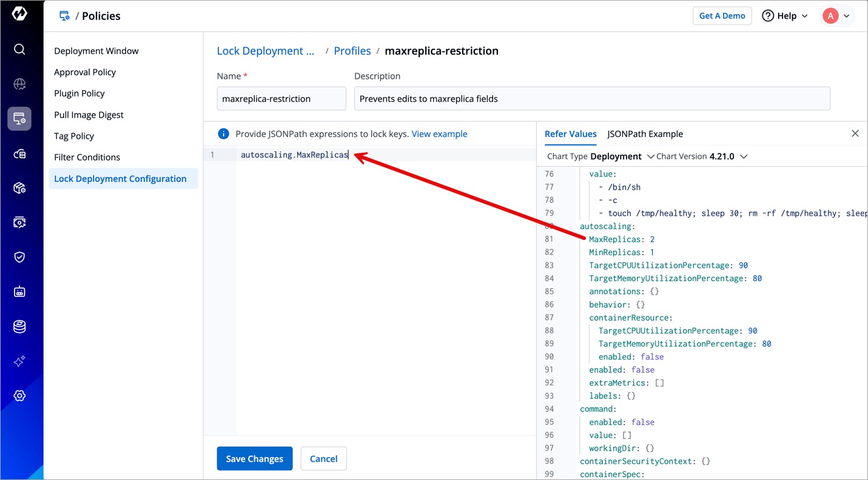Screen dimensions: 868x480
Task: Click the View example link
Action: click(439, 134)
